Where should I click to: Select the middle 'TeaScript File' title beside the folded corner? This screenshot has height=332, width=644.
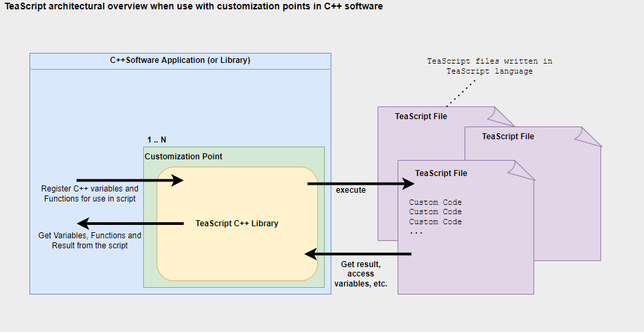pyautogui.click(x=508, y=137)
